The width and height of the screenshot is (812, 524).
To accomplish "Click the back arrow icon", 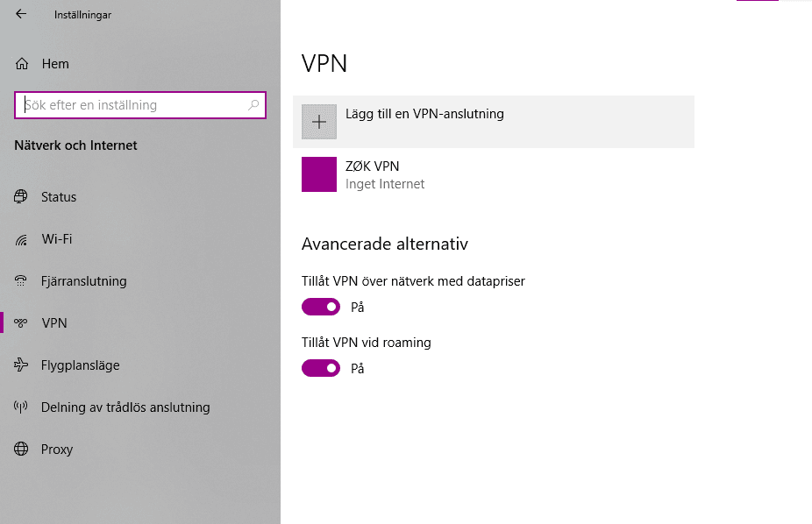I will [21, 14].
